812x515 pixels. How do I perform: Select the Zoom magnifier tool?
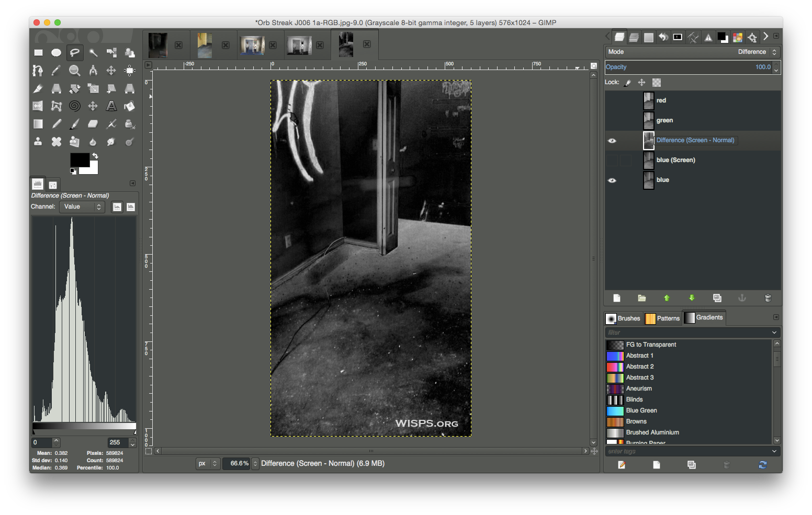75,71
